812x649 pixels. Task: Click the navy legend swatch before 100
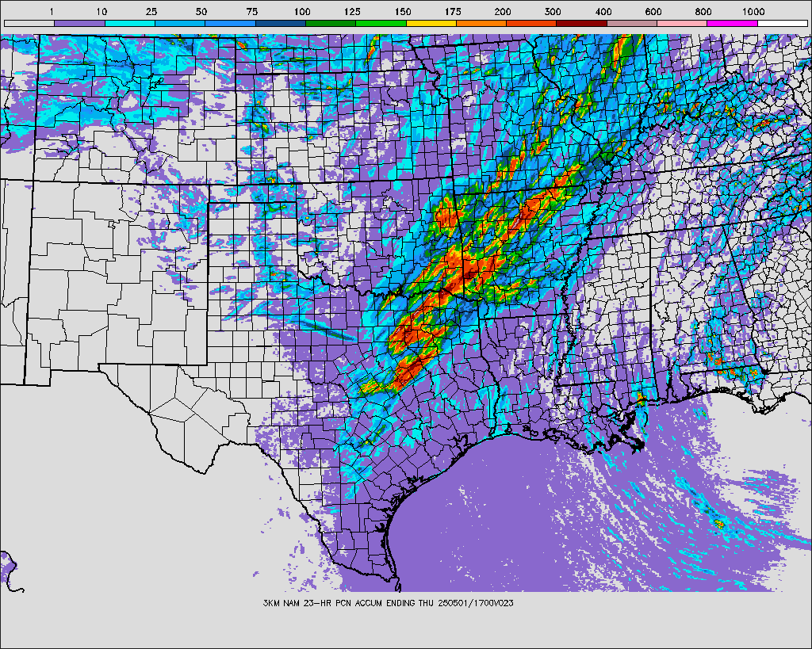(x=280, y=23)
